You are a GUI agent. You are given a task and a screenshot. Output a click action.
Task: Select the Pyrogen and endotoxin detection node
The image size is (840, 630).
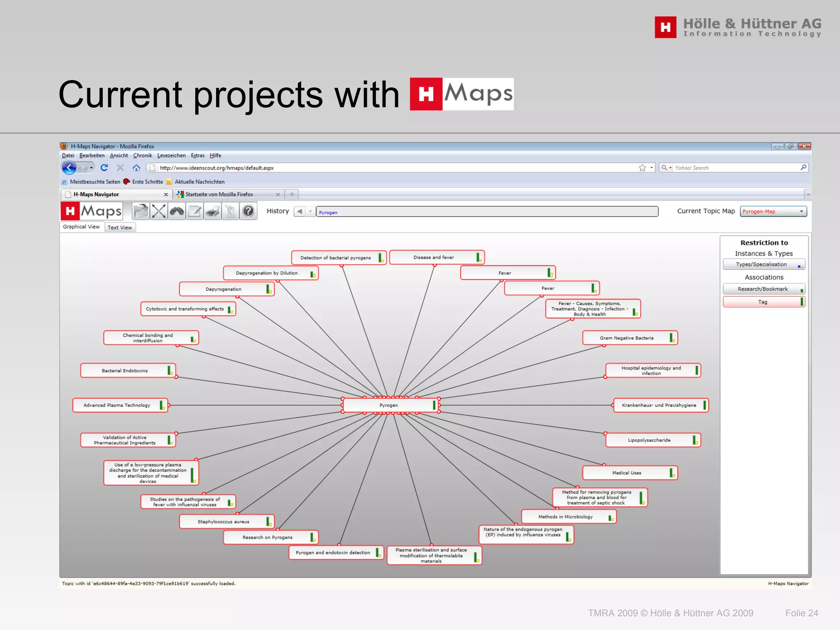(336, 553)
